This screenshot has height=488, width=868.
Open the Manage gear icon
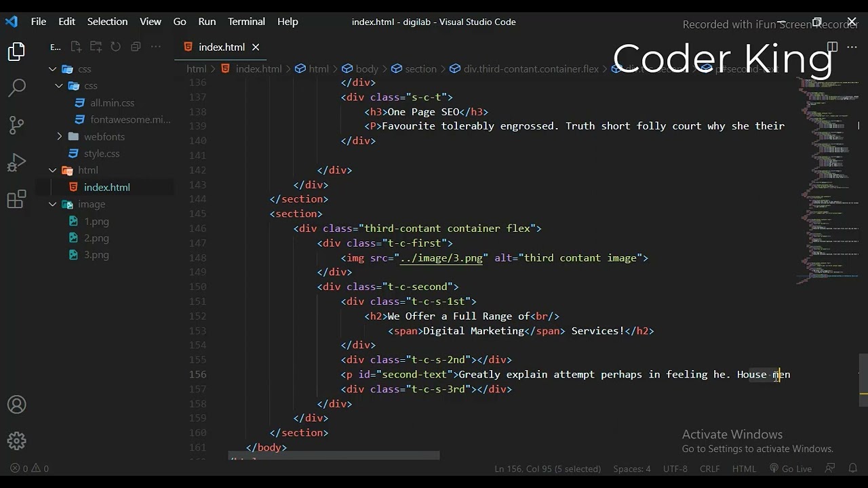coord(16,441)
